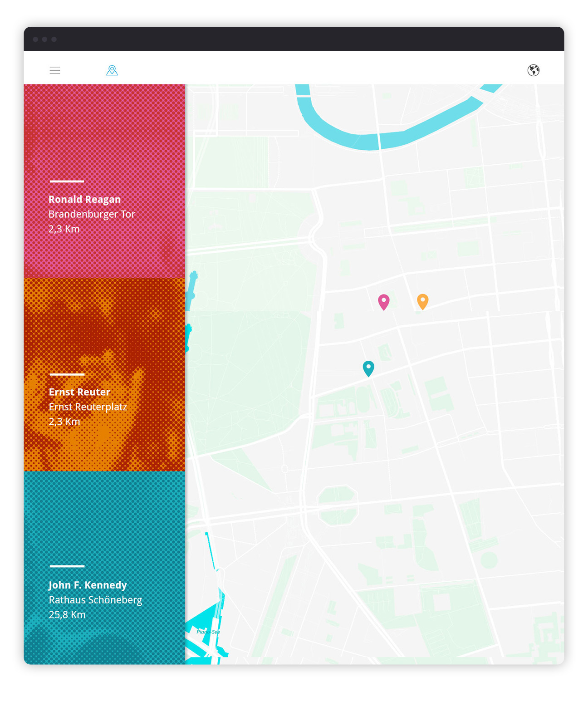588x726 pixels.
Task: Open the John F. Kennedy card
Action: click(104, 568)
